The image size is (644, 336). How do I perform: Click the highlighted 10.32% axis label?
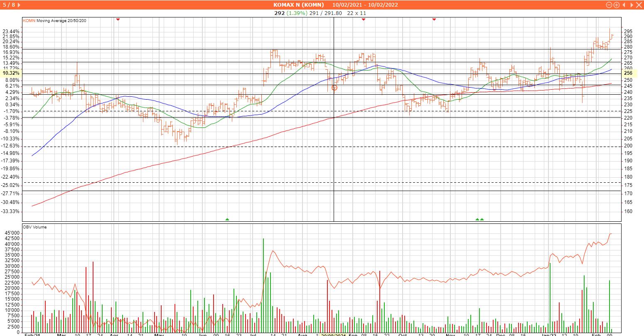pos(11,73)
